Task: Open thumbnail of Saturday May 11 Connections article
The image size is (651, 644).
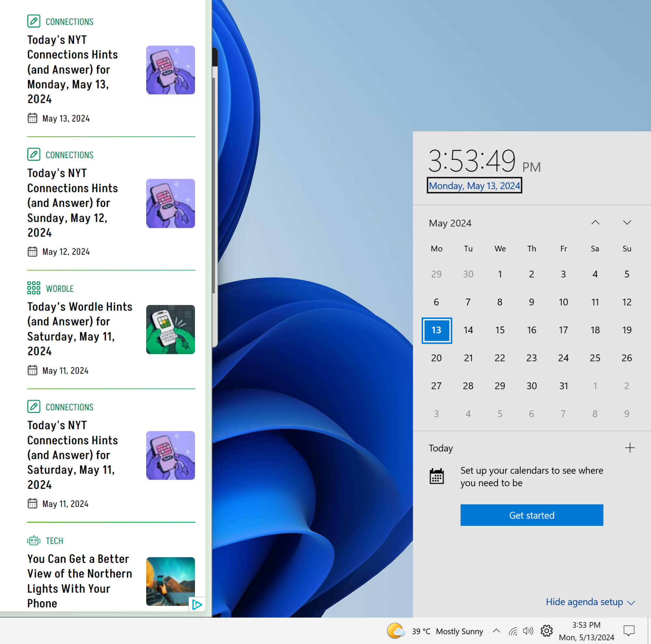Action: [x=171, y=455]
